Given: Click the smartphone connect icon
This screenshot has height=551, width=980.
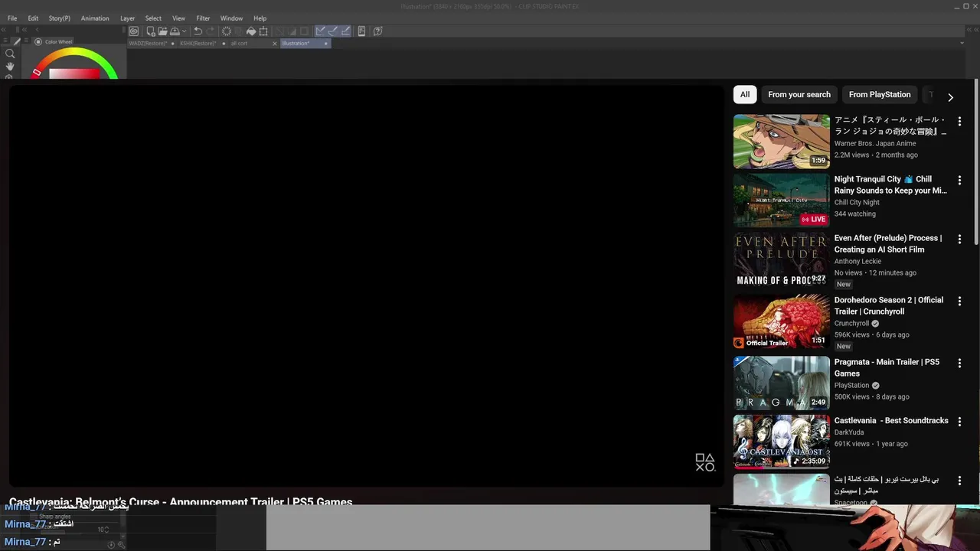Looking at the screenshot, I should coord(361,31).
